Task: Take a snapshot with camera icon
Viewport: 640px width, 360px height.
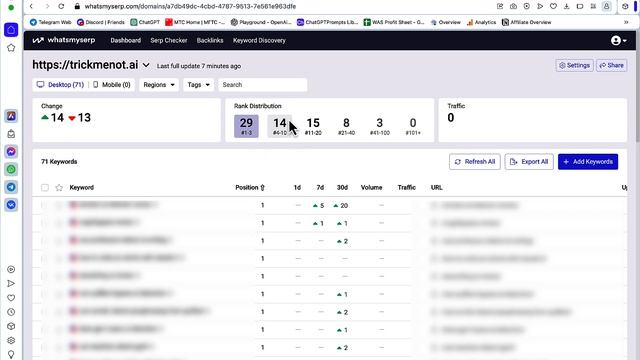Action: tap(513, 6)
